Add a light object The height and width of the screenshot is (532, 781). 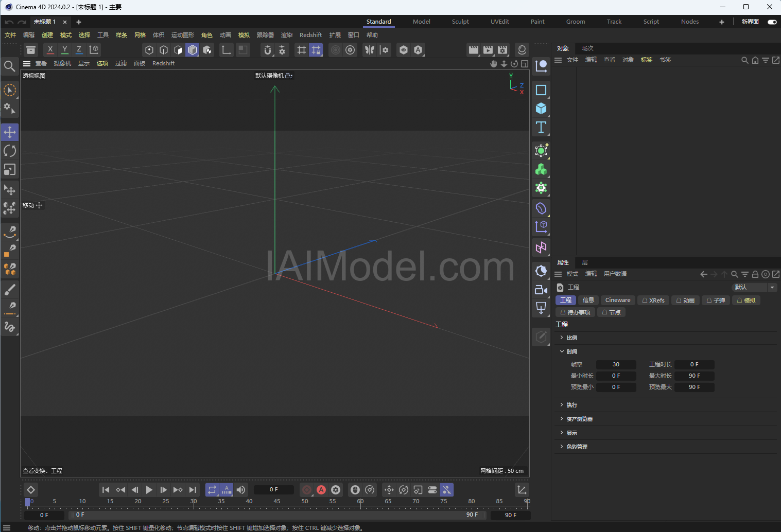pos(541,271)
